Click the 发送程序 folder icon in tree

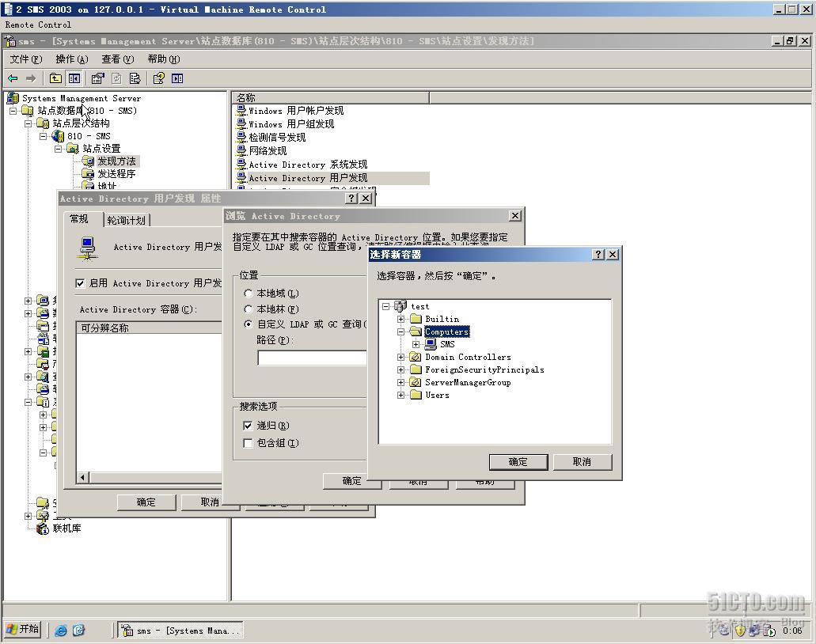point(88,174)
